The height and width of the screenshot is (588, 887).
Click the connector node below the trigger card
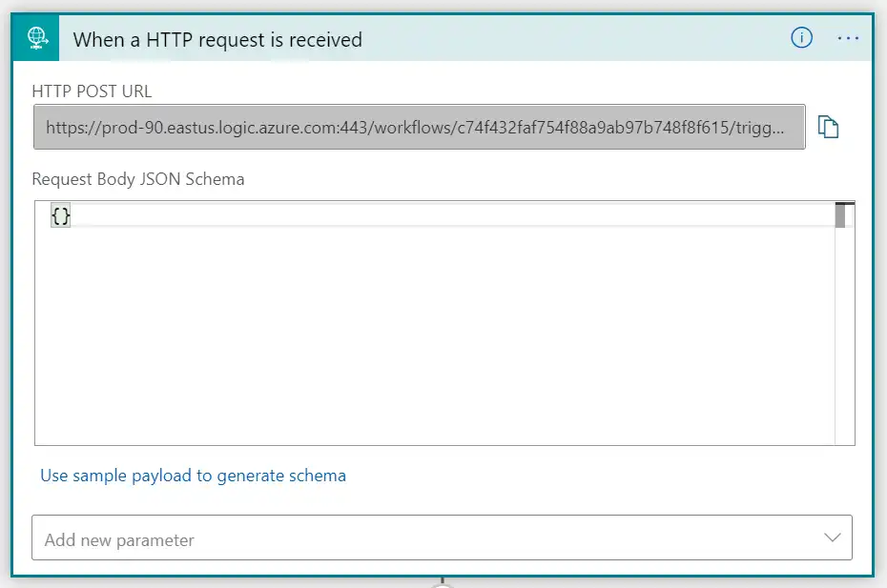[443, 585]
